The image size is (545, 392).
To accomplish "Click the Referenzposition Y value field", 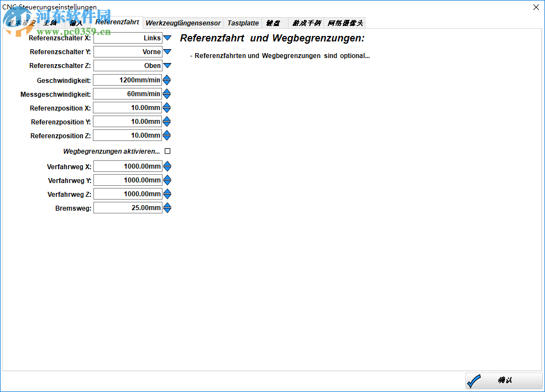I will (127, 122).
